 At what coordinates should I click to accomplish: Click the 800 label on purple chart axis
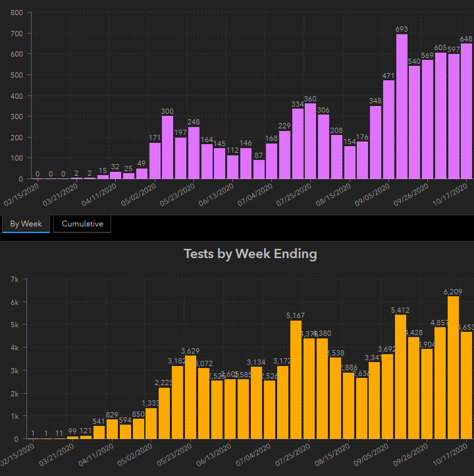[16, 13]
